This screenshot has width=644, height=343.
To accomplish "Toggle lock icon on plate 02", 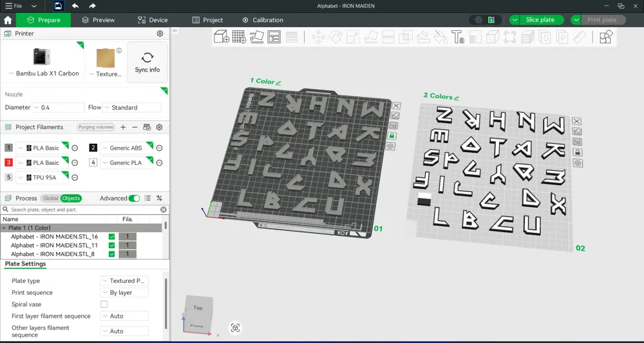I will tap(578, 153).
